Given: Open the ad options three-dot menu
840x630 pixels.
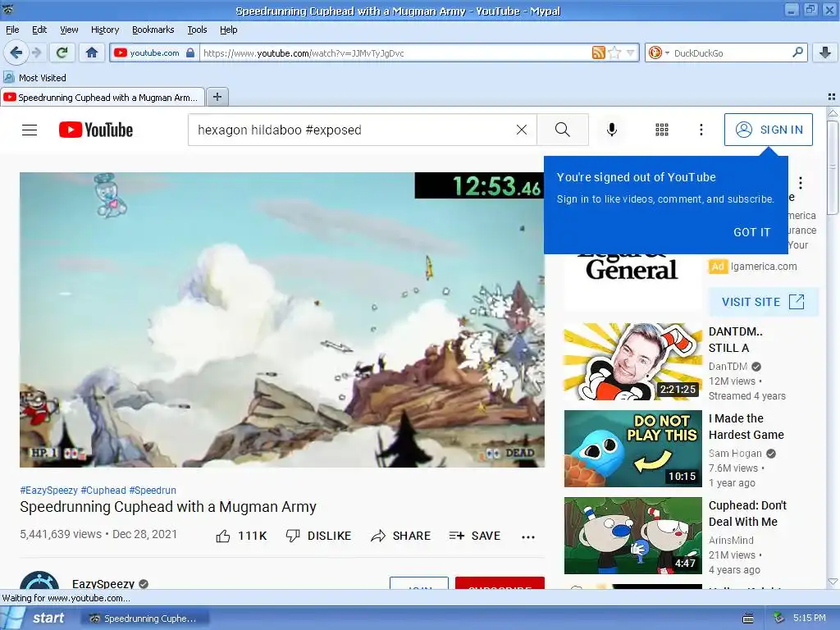Looking at the screenshot, I should [x=801, y=183].
